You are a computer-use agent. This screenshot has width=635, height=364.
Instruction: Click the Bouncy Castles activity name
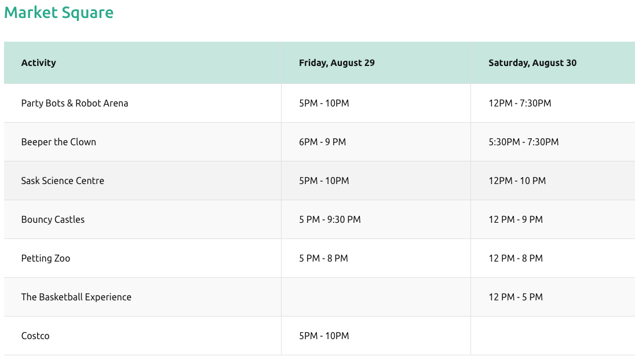click(x=53, y=219)
